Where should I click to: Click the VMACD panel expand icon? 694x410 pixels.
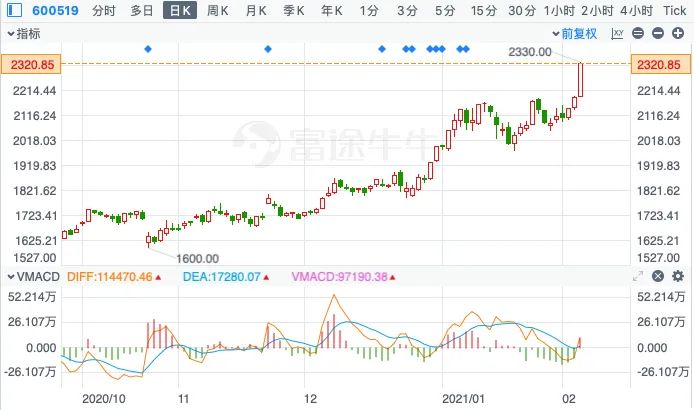point(638,276)
